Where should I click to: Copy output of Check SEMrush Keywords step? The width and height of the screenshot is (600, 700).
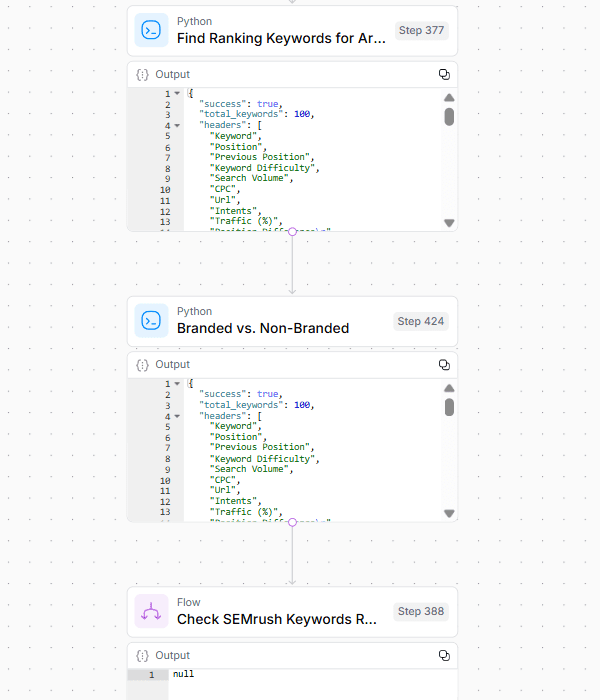click(x=444, y=655)
